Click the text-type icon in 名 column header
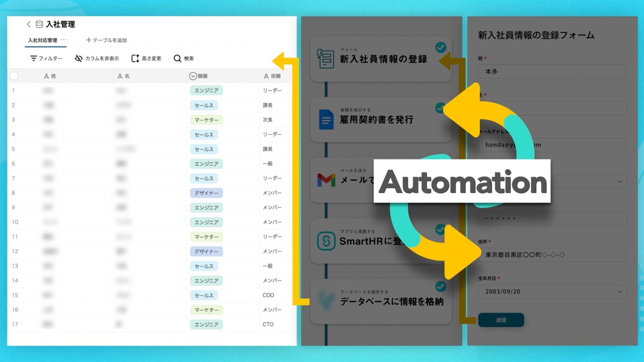 120,76
